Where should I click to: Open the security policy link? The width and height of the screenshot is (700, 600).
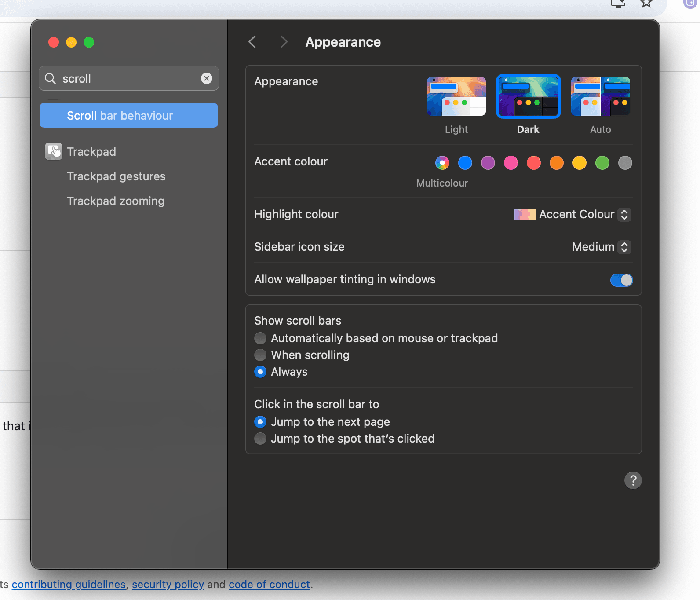tap(168, 585)
